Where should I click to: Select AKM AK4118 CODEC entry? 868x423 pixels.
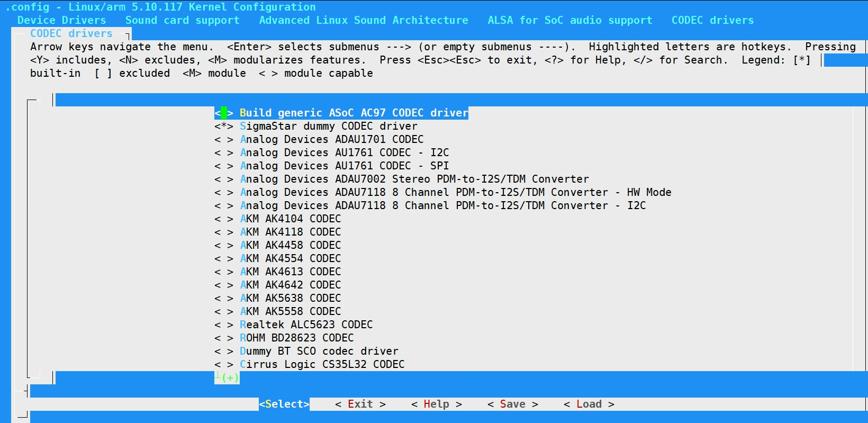click(x=291, y=232)
